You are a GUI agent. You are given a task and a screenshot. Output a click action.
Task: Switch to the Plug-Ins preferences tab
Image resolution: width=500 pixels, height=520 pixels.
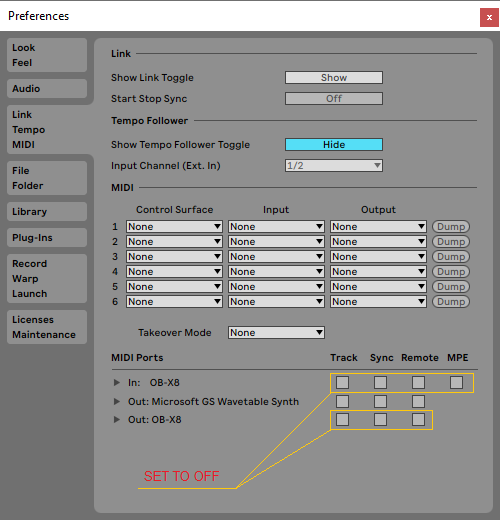(47, 238)
